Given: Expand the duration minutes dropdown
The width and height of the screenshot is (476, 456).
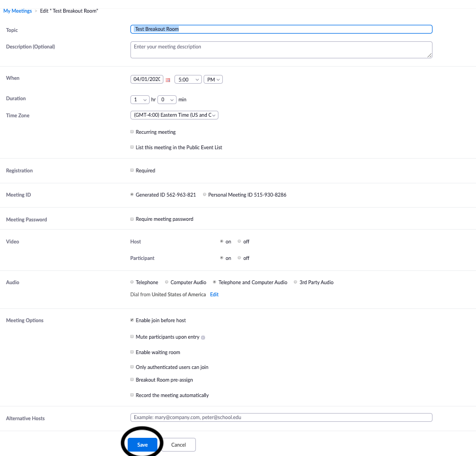Looking at the screenshot, I should coord(167,100).
